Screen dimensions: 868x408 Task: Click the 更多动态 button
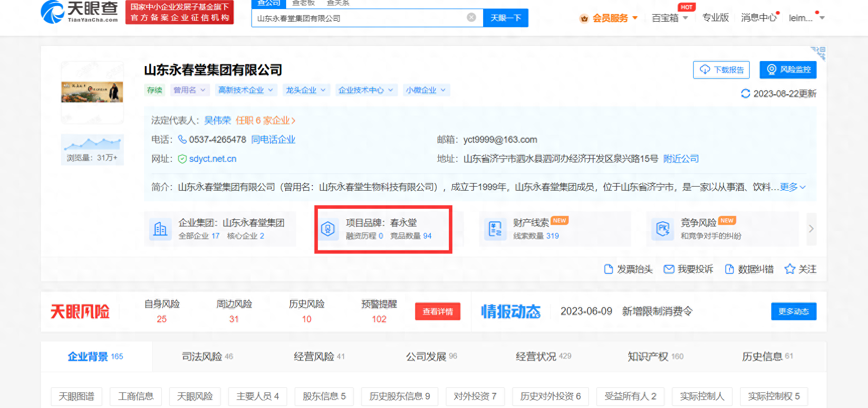point(793,311)
